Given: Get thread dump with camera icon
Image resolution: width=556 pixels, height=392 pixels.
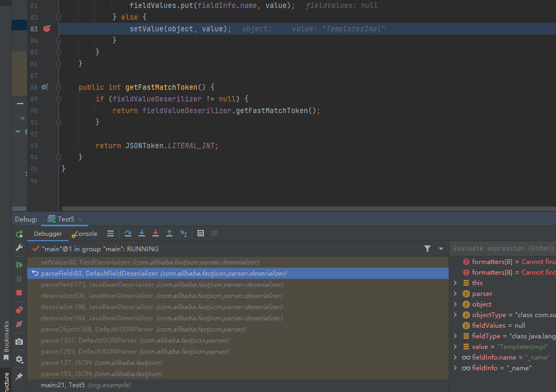Looking at the screenshot, I should pyautogui.click(x=19, y=342).
